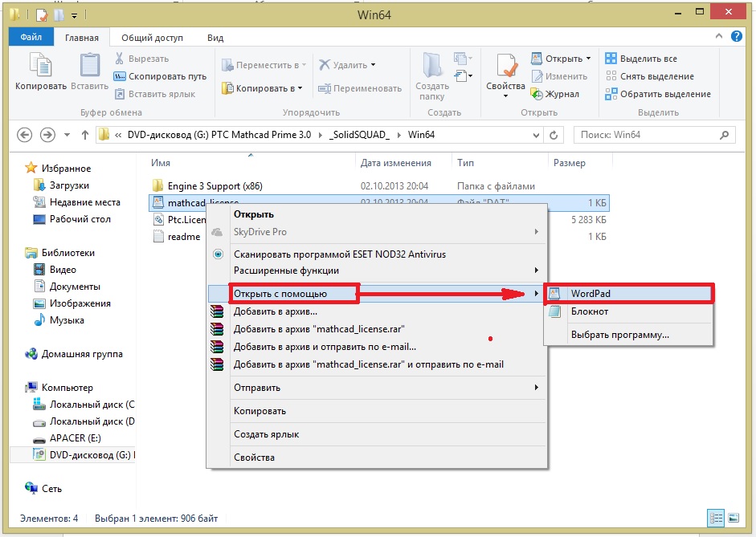
Task: Click the Paste (Вставить) ribbon icon
Action: click(x=90, y=71)
